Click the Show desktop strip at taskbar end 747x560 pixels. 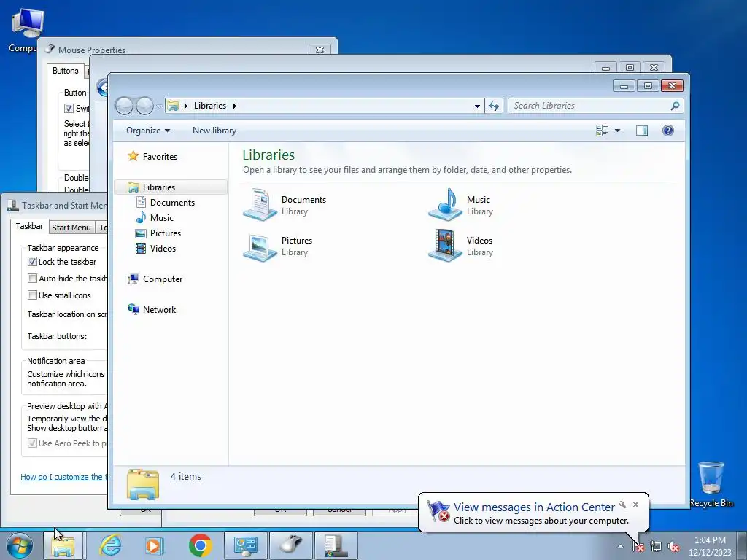pyautogui.click(x=741, y=545)
